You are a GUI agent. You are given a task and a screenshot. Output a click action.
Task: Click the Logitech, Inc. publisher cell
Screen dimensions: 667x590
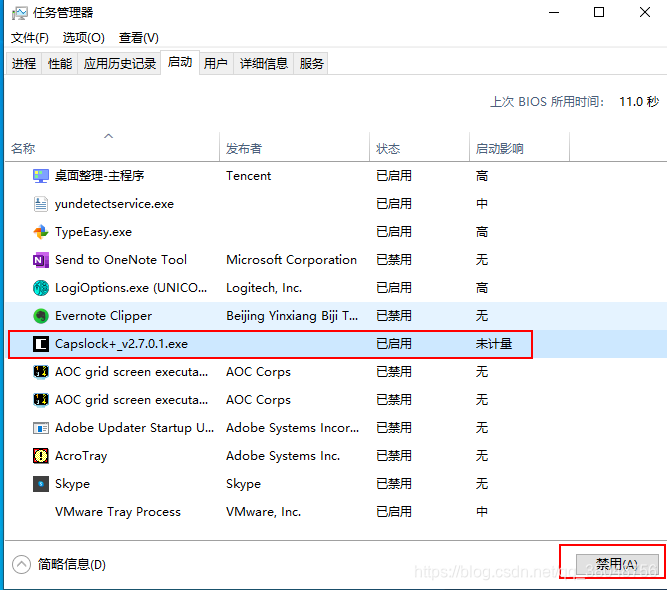[x=264, y=288]
